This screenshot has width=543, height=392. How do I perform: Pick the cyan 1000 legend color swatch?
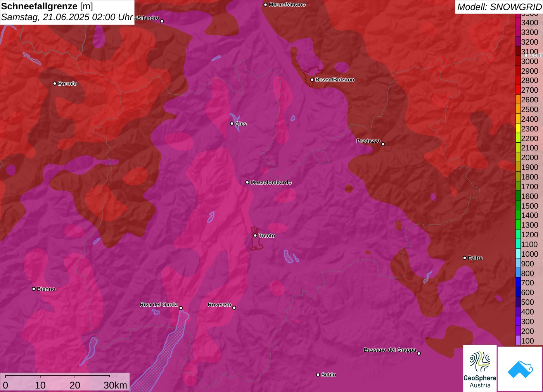click(518, 254)
